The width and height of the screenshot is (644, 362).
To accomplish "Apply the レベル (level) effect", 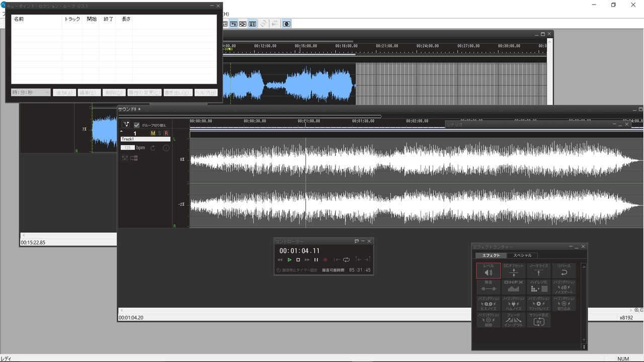I will tap(489, 270).
